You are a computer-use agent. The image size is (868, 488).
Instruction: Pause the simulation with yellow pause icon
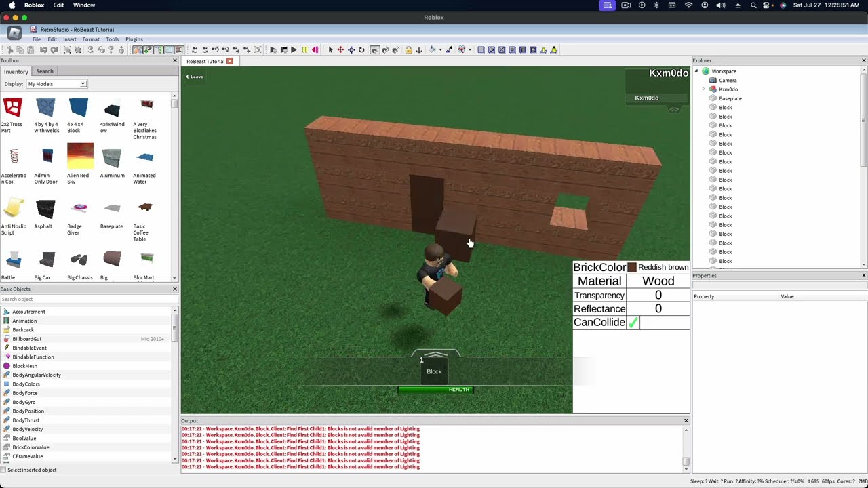tap(304, 49)
